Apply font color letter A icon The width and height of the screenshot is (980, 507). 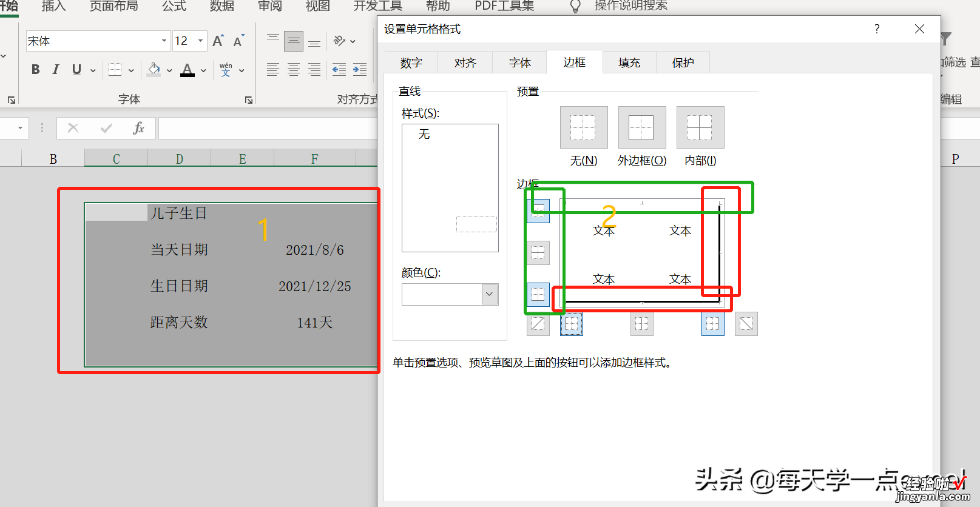pos(188,70)
